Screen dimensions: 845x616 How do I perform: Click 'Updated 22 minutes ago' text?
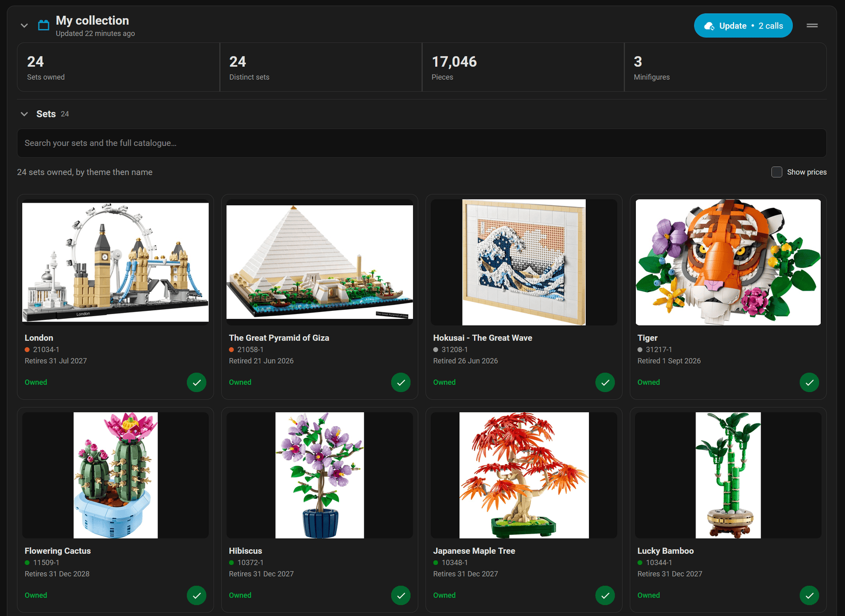96,33
